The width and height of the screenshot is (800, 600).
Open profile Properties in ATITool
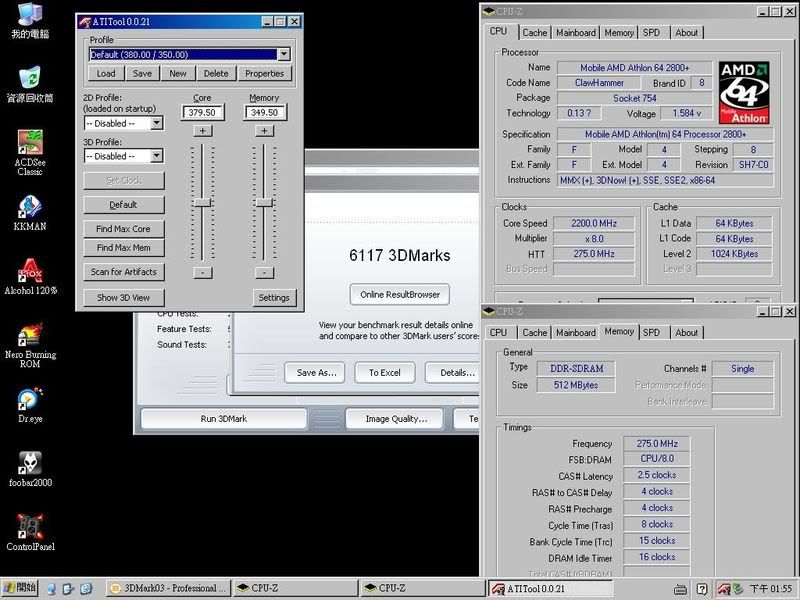click(x=264, y=73)
